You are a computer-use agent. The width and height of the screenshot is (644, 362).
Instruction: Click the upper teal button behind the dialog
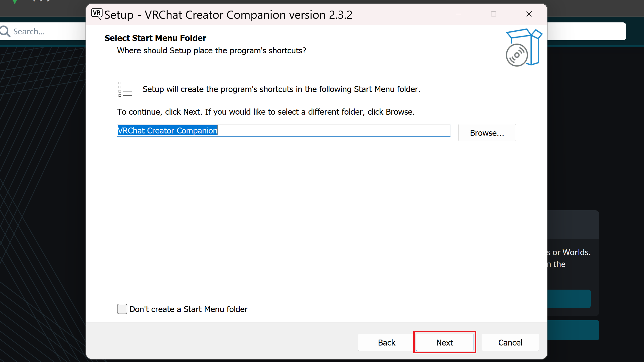coord(569,299)
